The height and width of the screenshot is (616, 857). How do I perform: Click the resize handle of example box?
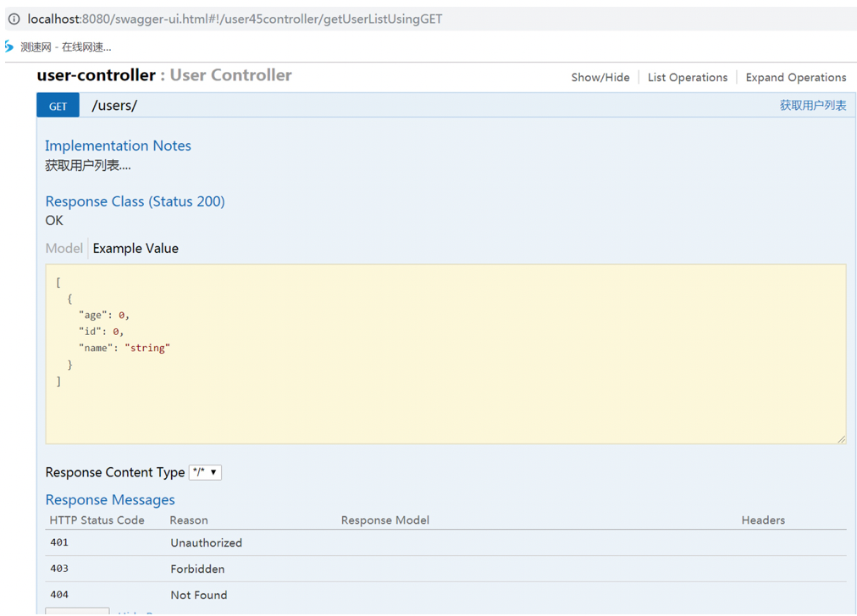click(x=842, y=439)
